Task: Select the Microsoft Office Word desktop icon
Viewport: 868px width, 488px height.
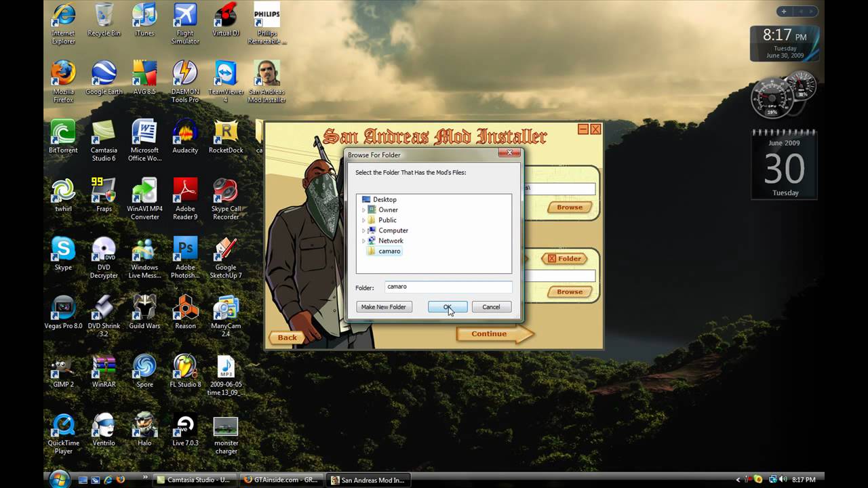Action: click(144, 141)
